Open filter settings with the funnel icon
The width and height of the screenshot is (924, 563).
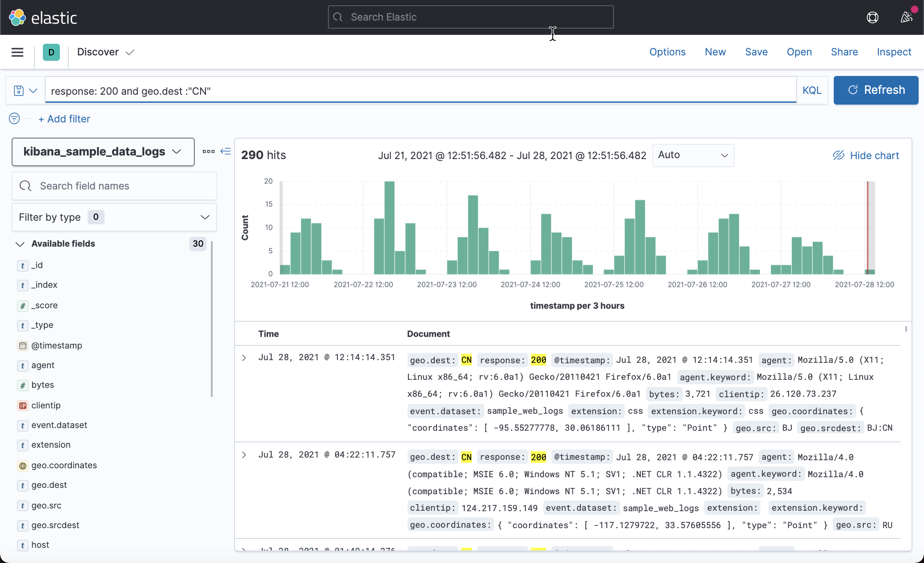[14, 118]
